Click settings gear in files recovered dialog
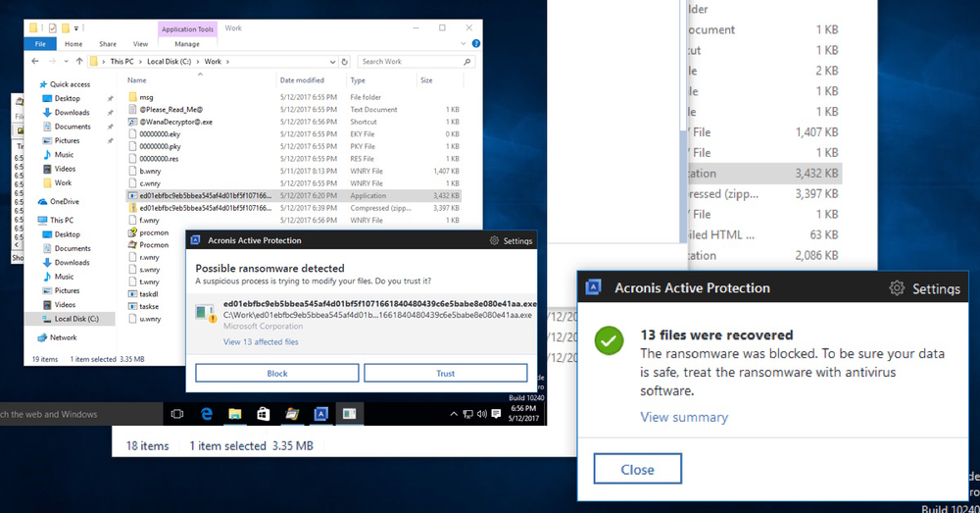Screen dimensions: 980x513 tap(897, 287)
